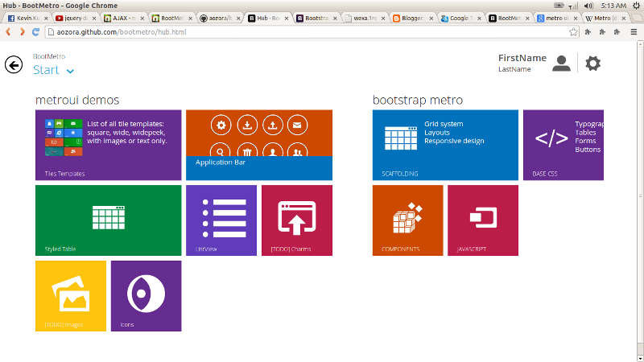Image resolution: width=644 pixels, height=362 pixels.
Task: Click the system volume icon
Action: (x=588, y=6)
